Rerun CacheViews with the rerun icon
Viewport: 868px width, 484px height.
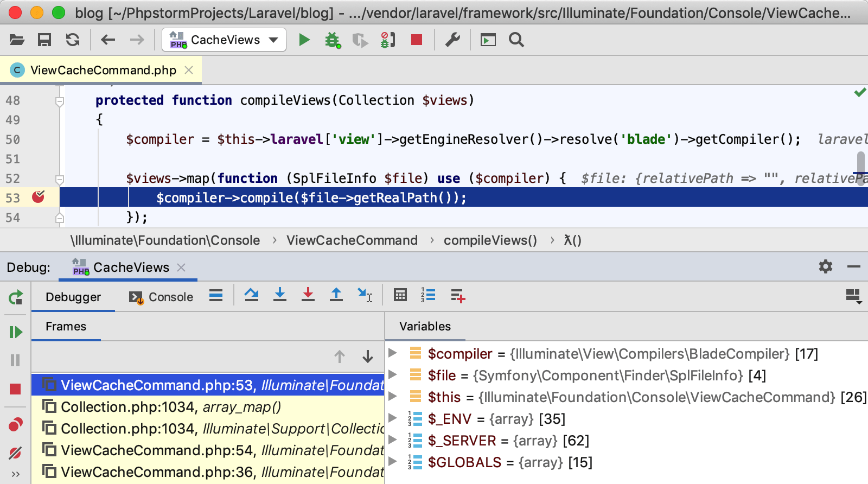coord(16,297)
